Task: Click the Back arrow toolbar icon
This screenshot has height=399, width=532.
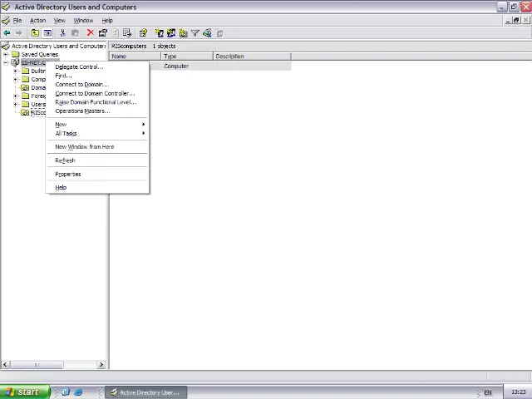Action: (7, 33)
